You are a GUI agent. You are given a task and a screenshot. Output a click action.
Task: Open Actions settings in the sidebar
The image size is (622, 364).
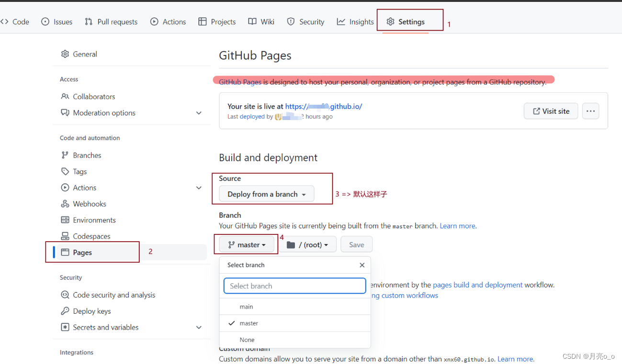[x=131, y=188]
